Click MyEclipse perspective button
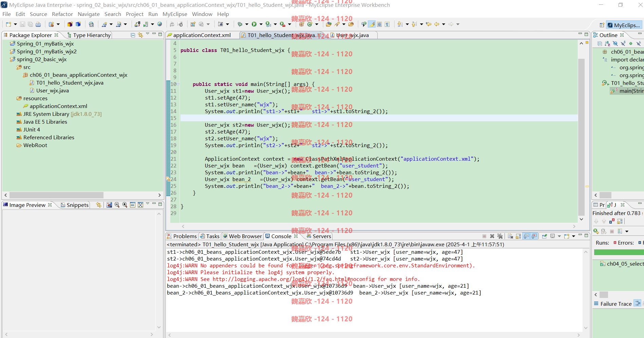The image size is (644, 338). [624, 25]
